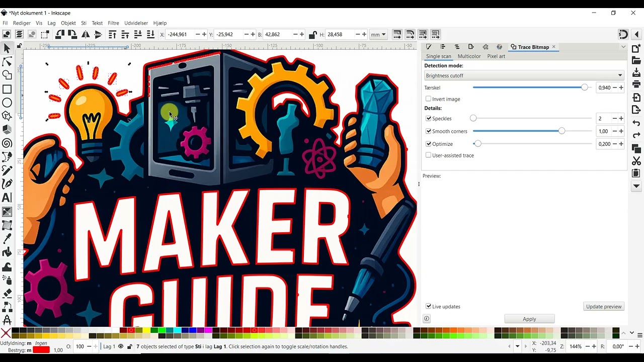Image resolution: width=644 pixels, height=362 pixels.
Task: Click the H height input field
Action: click(x=340, y=35)
